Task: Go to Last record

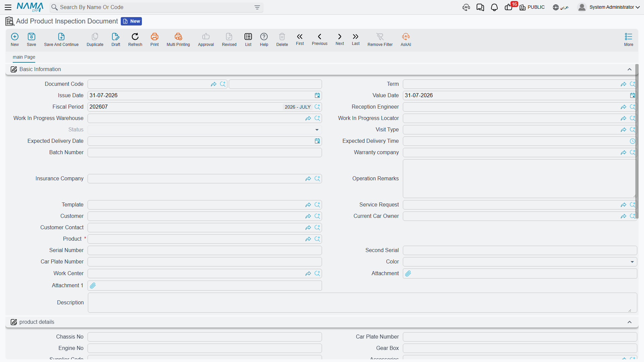Action: coord(356,39)
